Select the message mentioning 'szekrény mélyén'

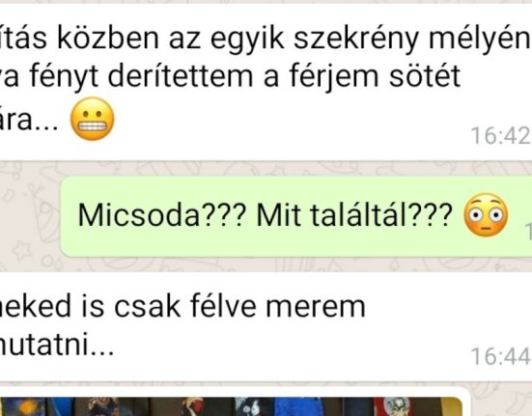[x=266, y=81]
